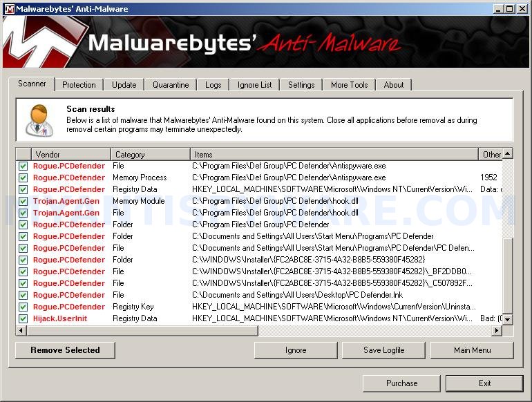Sort results by the Items column header
532x402 pixels.
334,154
